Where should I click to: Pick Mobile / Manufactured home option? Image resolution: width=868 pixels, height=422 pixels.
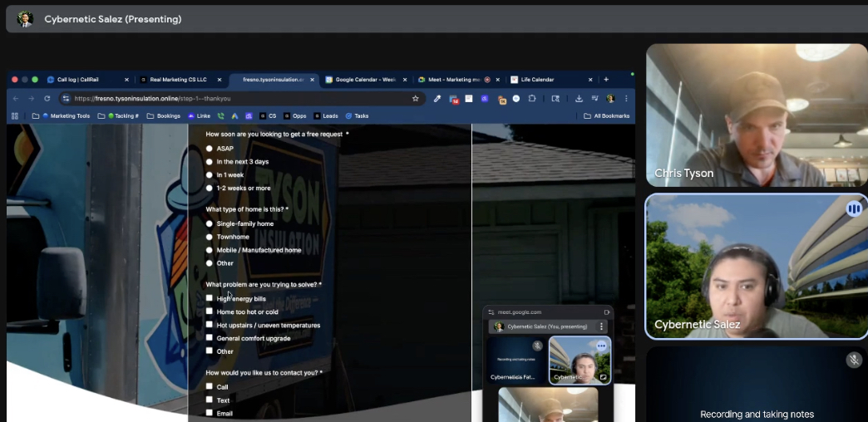point(209,250)
